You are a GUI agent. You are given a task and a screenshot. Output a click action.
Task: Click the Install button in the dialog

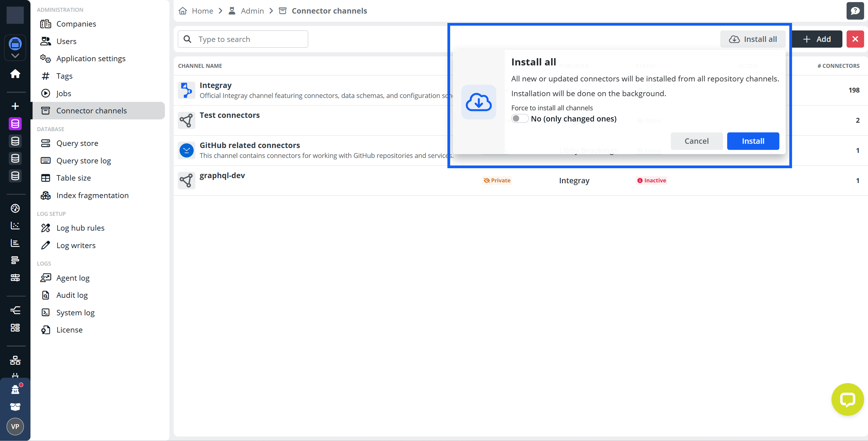point(753,141)
